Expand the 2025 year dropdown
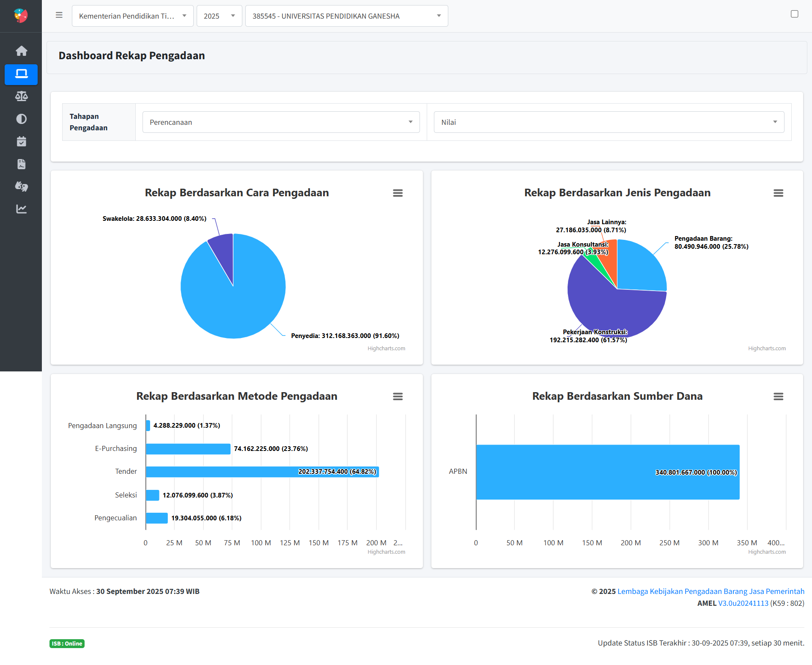This screenshot has height=665, width=812. (x=219, y=16)
